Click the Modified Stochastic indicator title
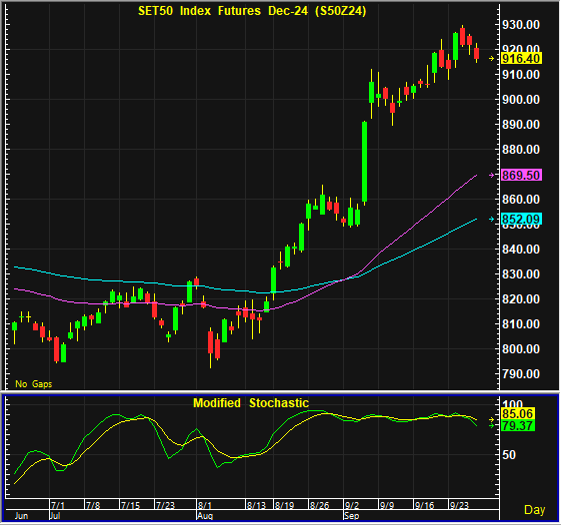 click(x=251, y=403)
